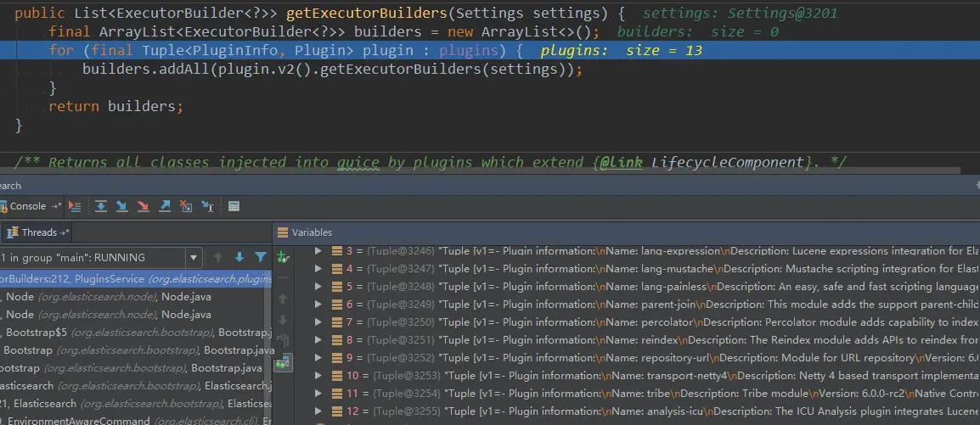980x425 pixels.
Task: Expand variable 4 Tuple@3247 lang-mustache
Action: [318, 269]
